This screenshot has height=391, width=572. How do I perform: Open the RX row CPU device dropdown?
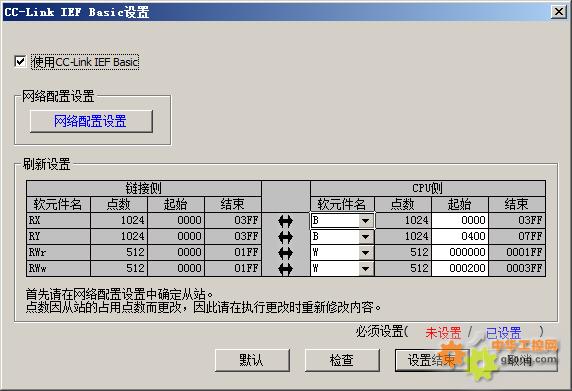click(x=365, y=221)
